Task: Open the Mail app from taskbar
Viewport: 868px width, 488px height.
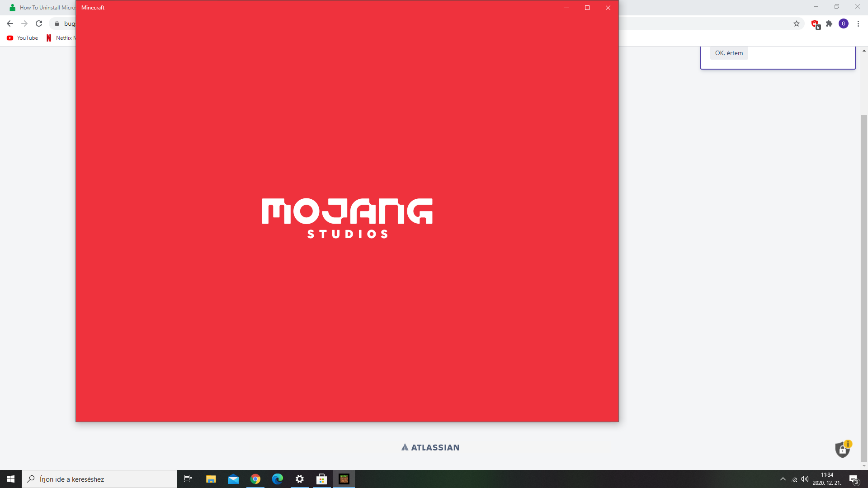Action: click(x=233, y=479)
